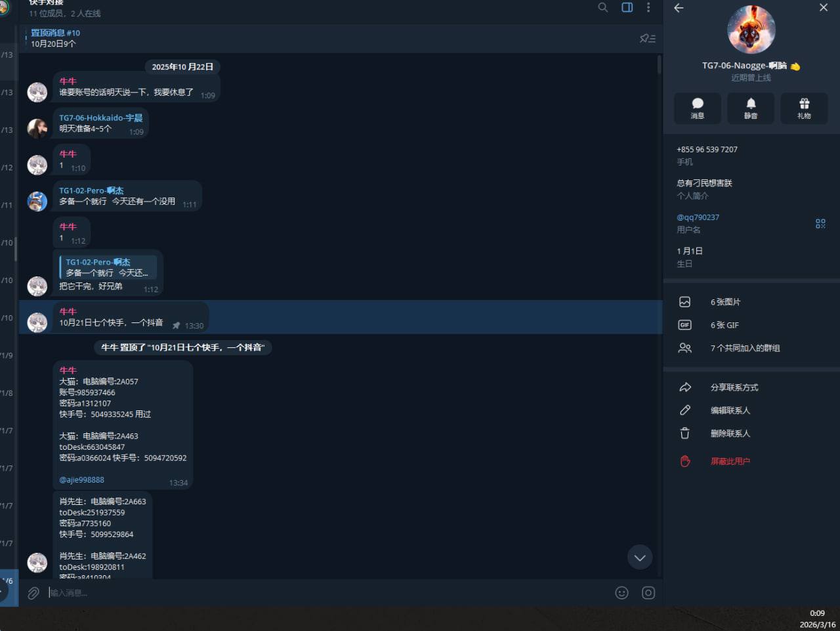
Task: Send a message to this contact
Action: click(698, 108)
